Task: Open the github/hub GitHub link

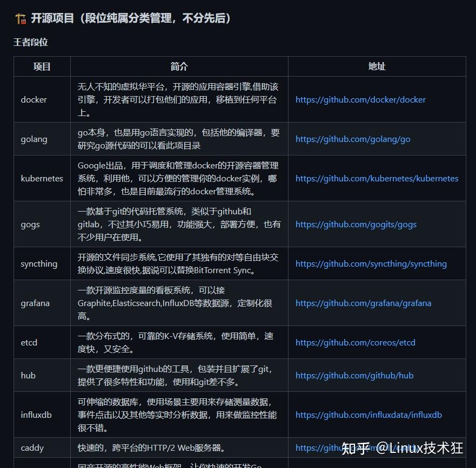Action: point(354,375)
